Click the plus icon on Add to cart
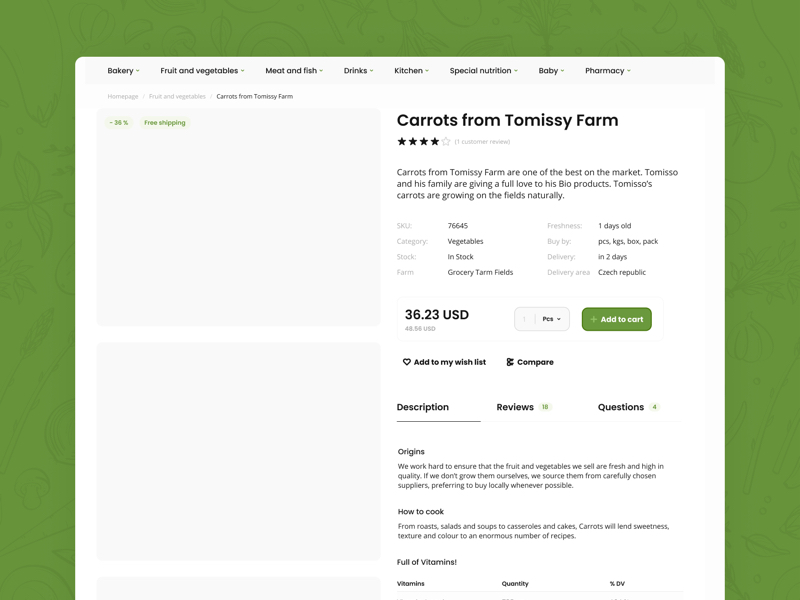The image size is (800, 600). pos(594,319)
